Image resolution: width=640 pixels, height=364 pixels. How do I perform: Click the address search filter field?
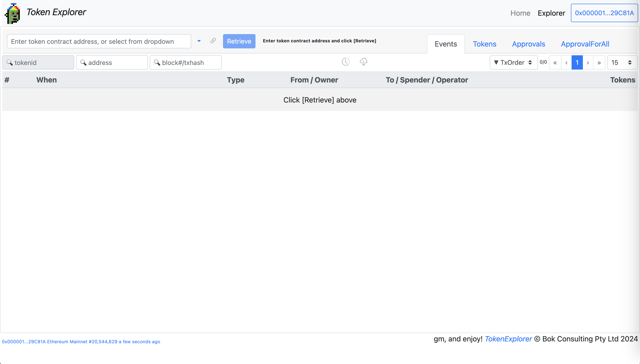pyautogui.click(x=112, y=62)
